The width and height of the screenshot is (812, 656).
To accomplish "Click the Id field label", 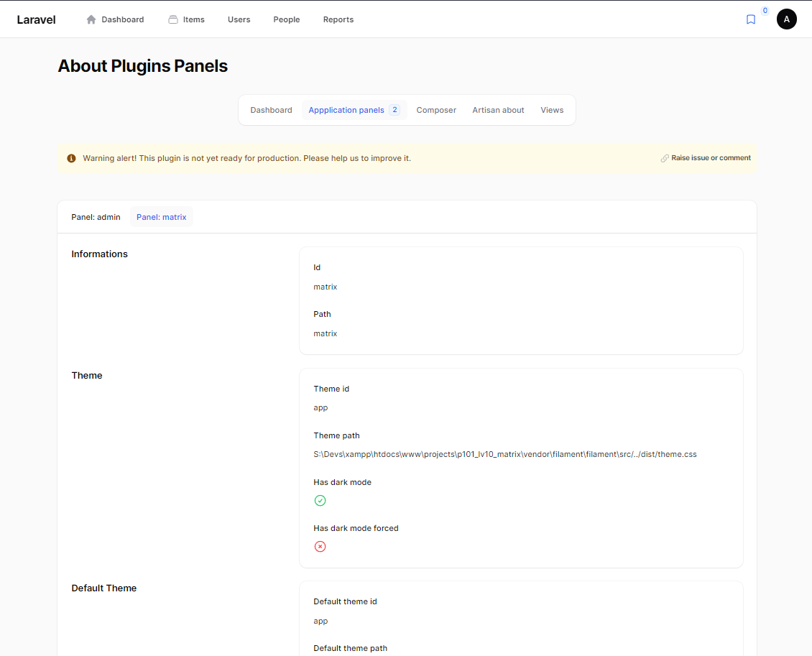I will (x=317, y=268).
